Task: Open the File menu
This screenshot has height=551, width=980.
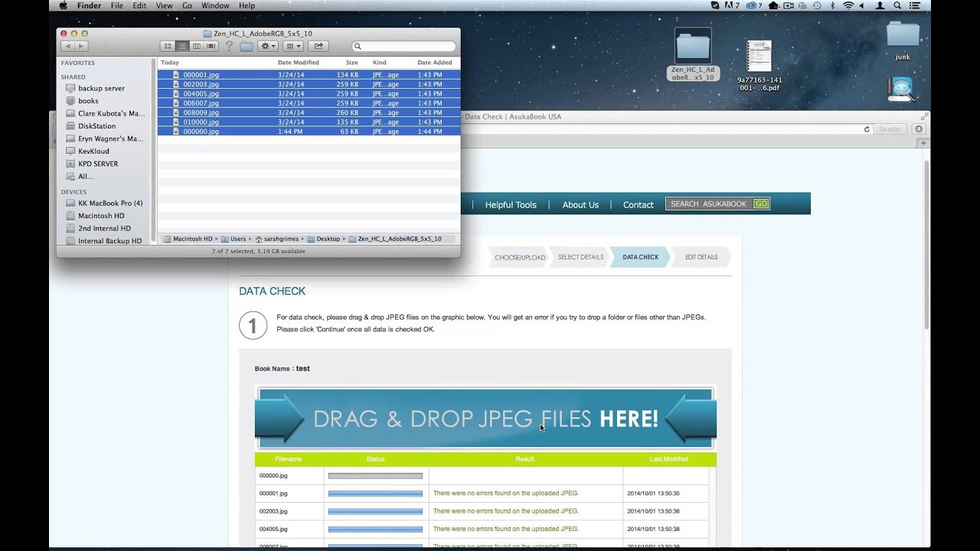Action: (116, 5)
